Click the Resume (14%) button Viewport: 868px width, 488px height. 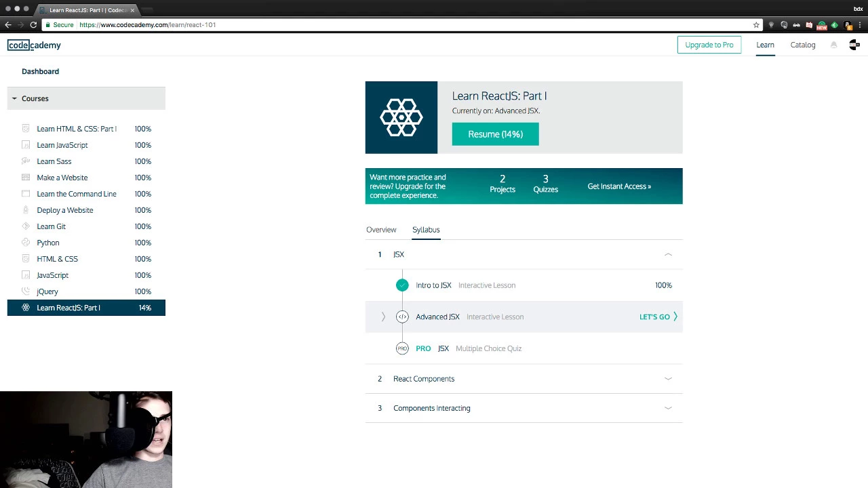pos(495,134)
